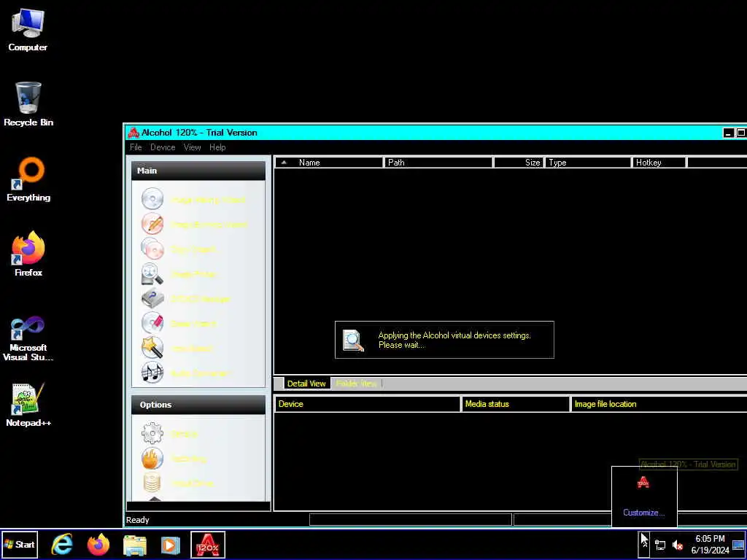747x560 pixels.
Task: Collapse the Main sidebar section header
Action: point(198,171)
